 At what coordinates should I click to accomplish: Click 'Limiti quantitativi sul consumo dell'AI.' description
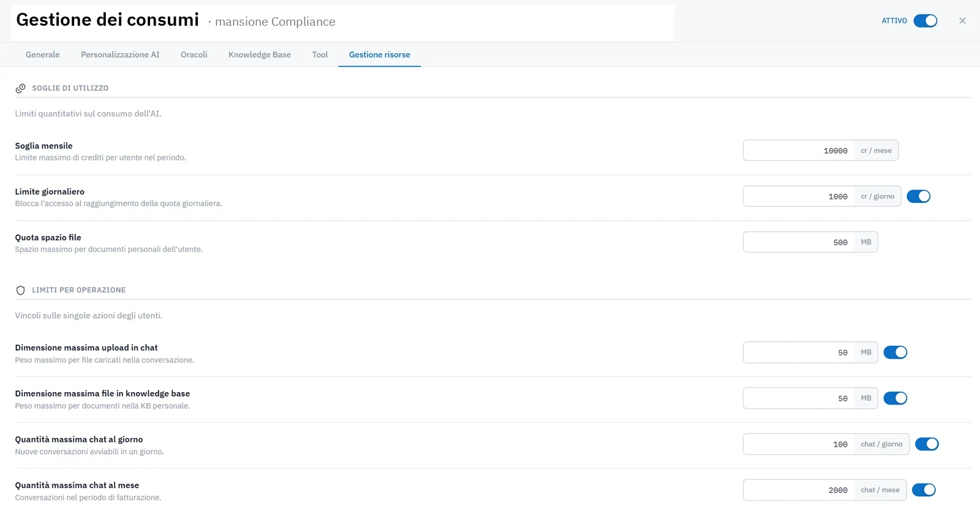point(88,114)
